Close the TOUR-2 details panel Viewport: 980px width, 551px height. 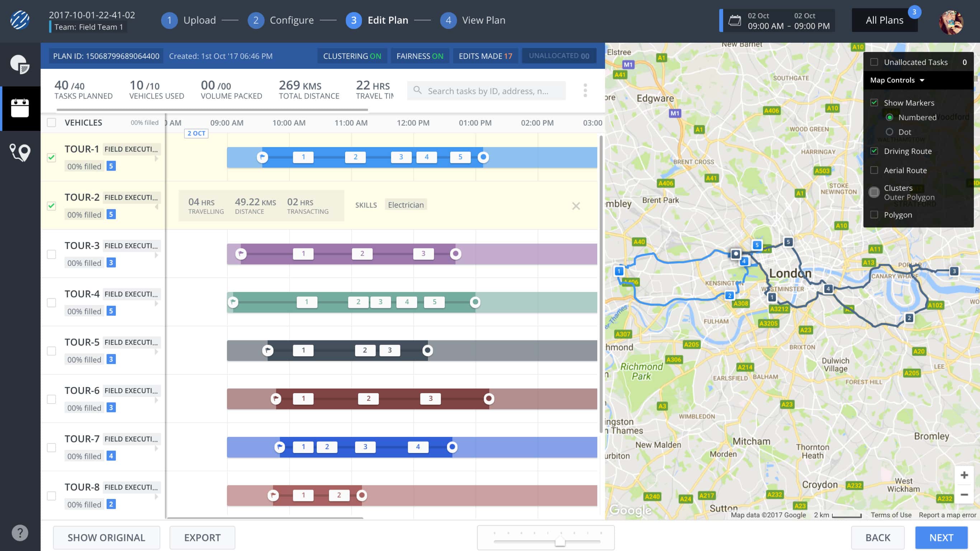tap(576, 206)
